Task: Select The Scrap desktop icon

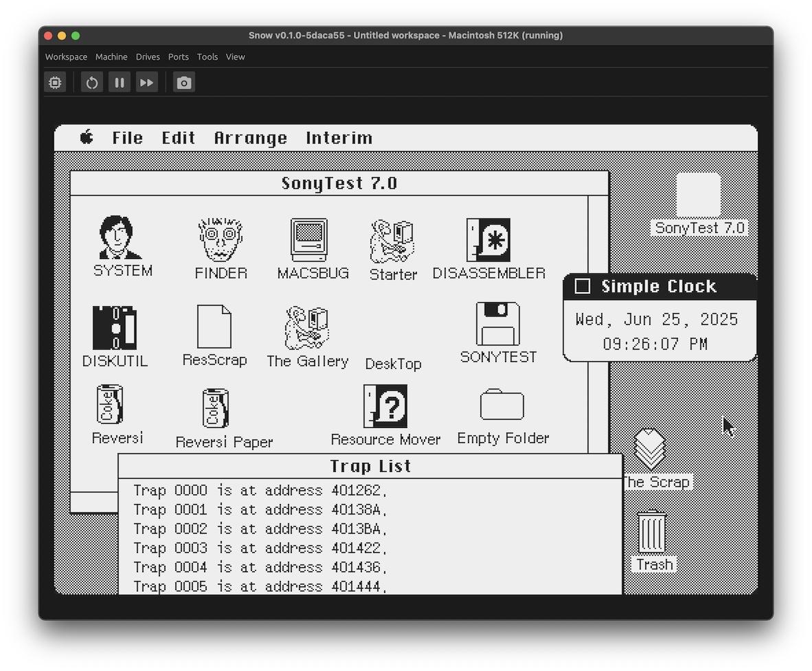Action: click(x=650, y=449)
